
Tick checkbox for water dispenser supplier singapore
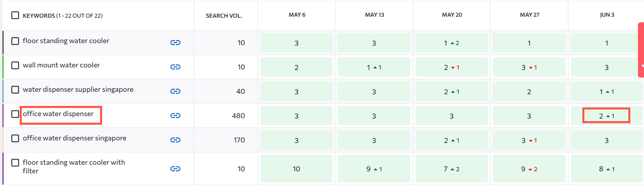tap(15, 90)
